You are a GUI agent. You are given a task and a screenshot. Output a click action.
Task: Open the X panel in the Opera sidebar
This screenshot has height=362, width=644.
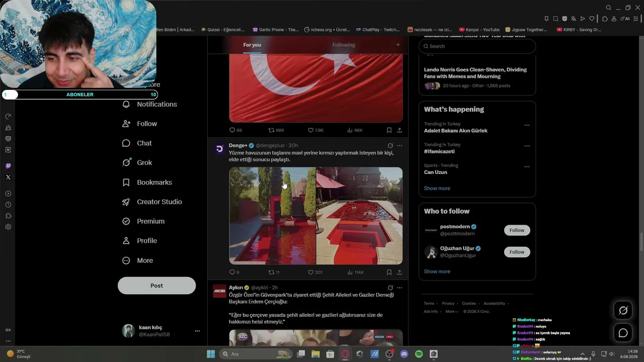8,177
